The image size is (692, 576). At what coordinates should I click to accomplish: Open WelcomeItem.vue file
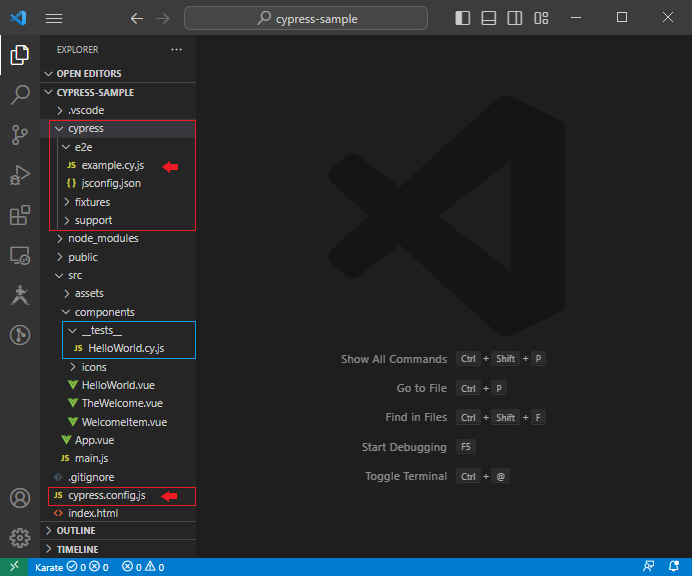[118, 422]
